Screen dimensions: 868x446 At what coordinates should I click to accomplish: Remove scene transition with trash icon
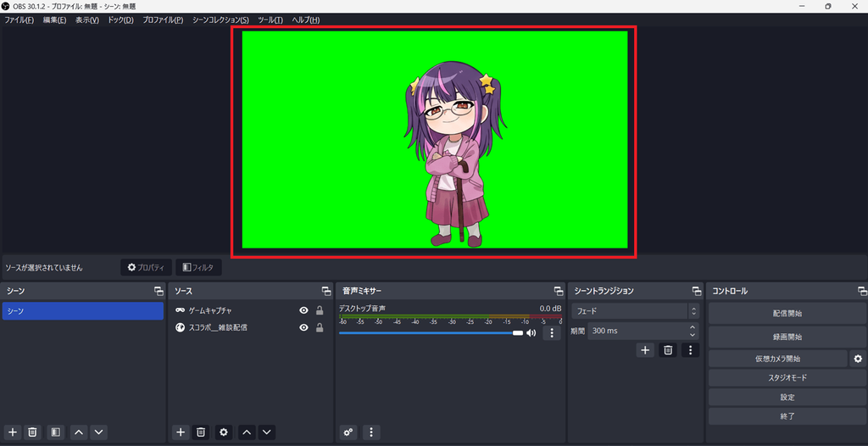click(x=668, y=350)
